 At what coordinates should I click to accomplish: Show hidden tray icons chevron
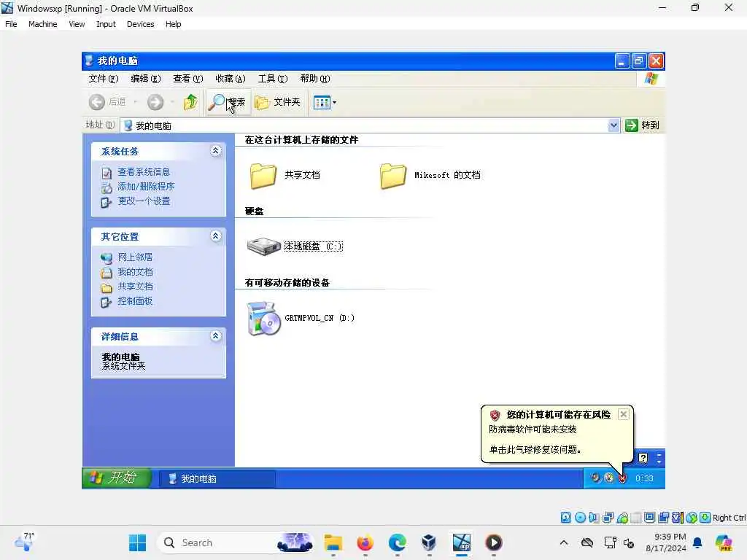tap(564, 542)
